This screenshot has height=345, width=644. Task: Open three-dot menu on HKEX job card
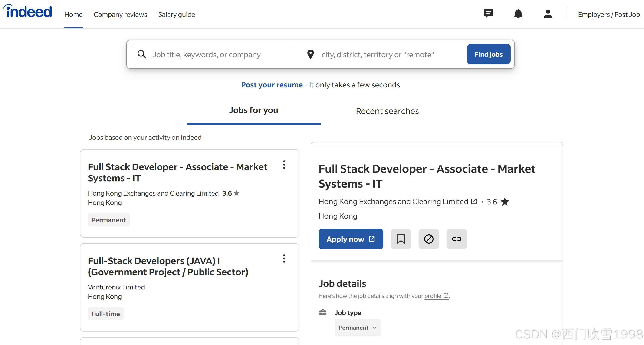point(284,165)
